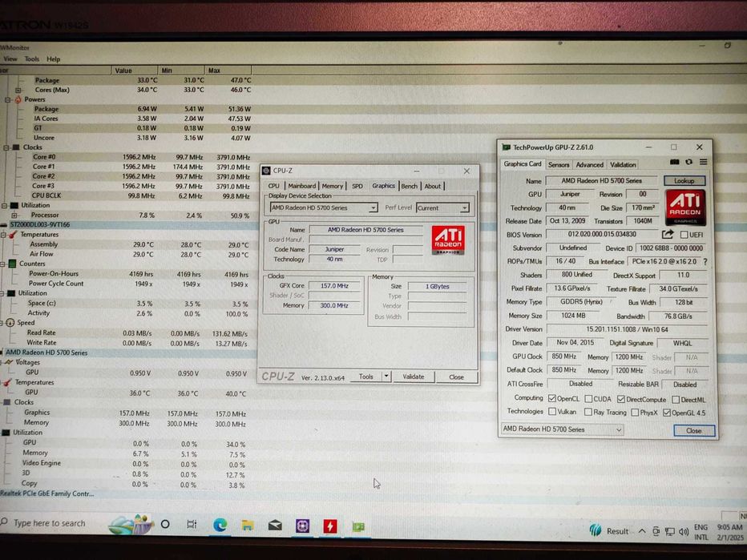The image size is (747, 560).
Task: Open red lightning HWMonitor taskbar icon
Action: click(x=329, y=526)
